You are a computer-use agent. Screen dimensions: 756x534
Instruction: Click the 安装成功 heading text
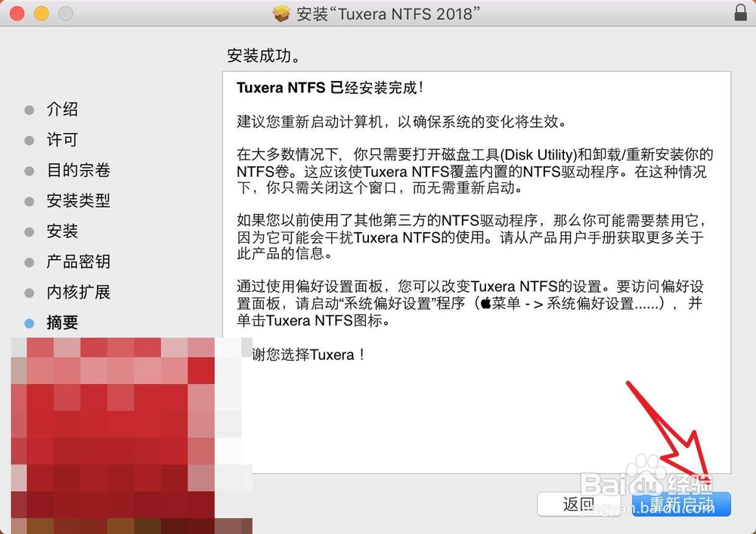pos(263,55)
